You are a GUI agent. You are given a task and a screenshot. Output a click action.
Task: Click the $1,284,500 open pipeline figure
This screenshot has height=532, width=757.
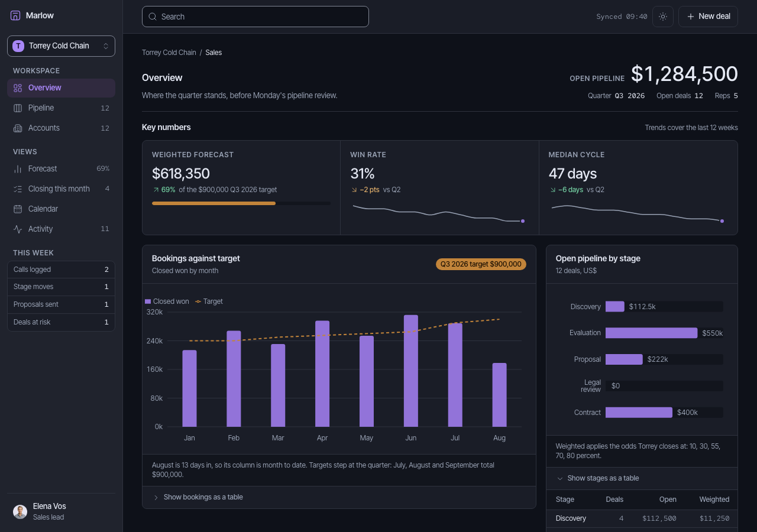[x=684, y=74]
